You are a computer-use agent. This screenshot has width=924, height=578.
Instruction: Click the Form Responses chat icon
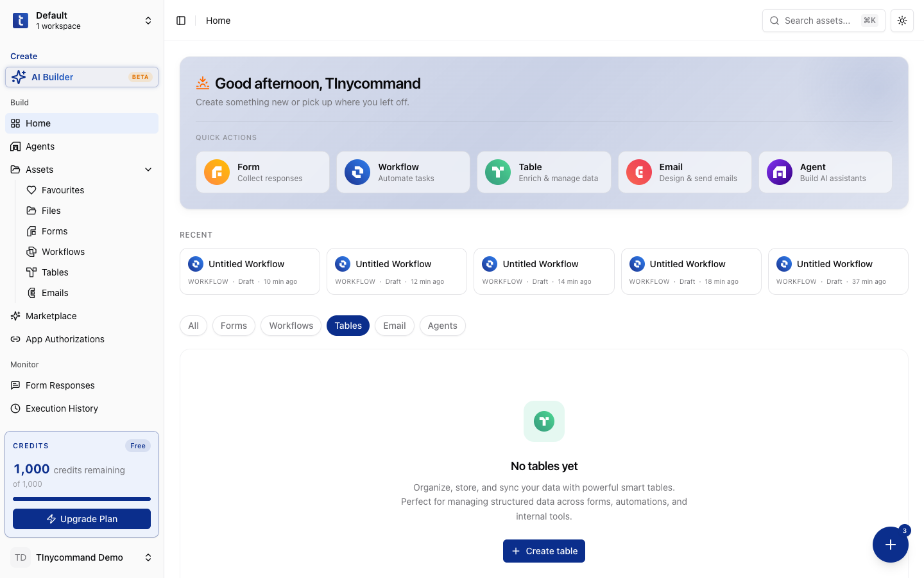15,385
